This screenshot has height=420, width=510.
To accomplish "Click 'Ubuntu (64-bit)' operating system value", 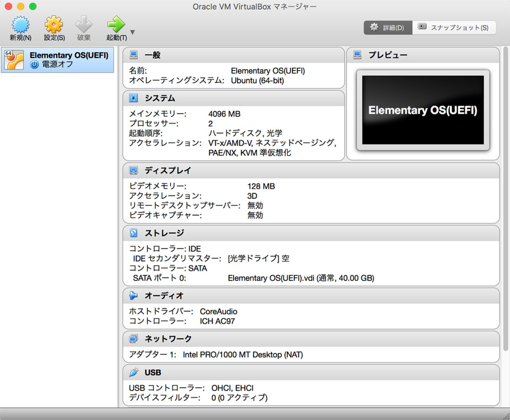I will [x=257, y=81].
